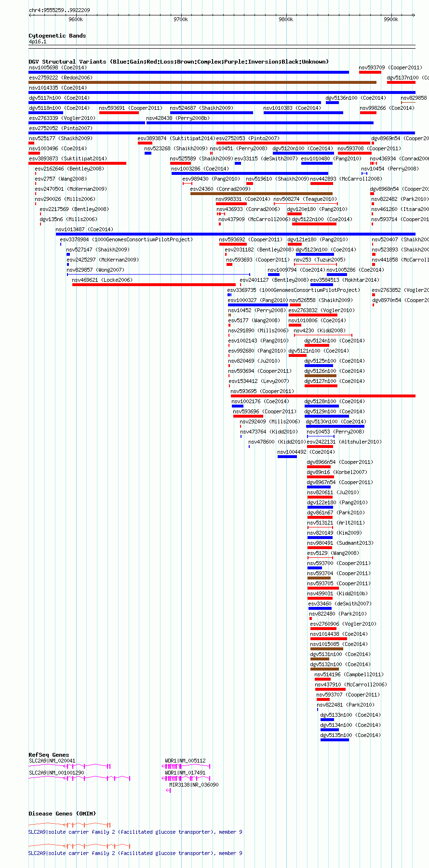
Task: Click the 9600k ruler tick label
Action: point(76,20)
